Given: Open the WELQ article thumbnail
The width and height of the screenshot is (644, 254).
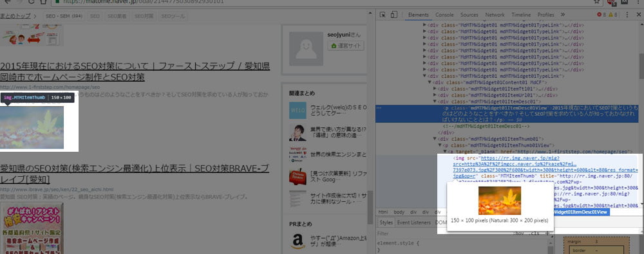Looking at the screenshot, I should pos(298,111).
